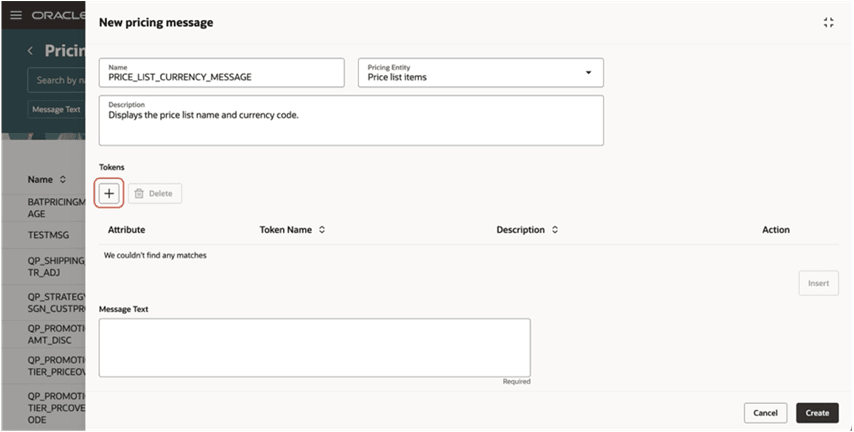Click the Insert button
The height and width of the screenshot is (432, 854).
(819, 283)
